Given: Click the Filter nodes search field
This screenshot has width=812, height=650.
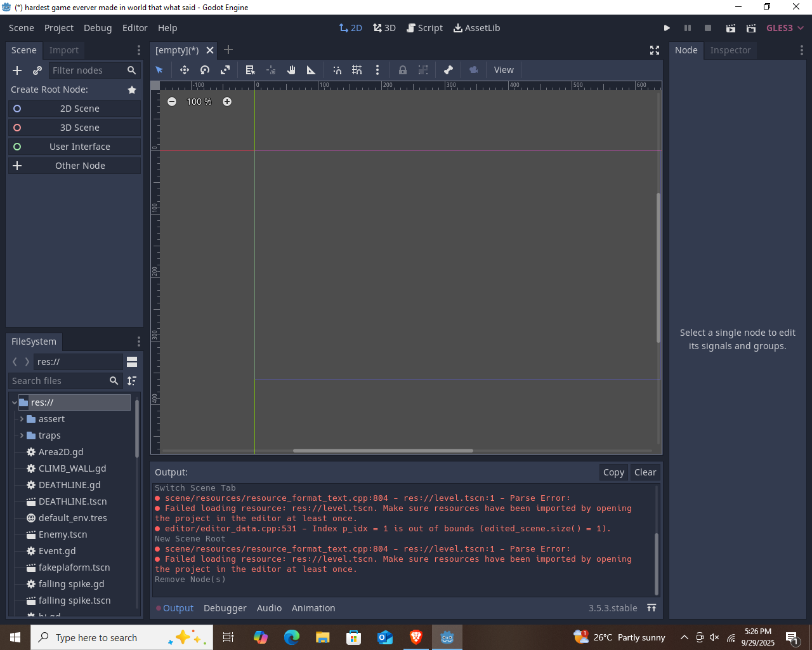Looking at the screenshot, I should click(x=94, y=70).
